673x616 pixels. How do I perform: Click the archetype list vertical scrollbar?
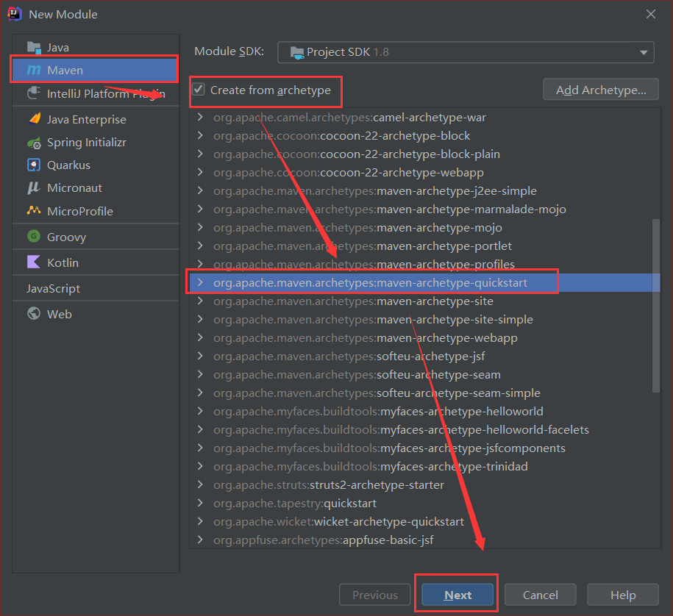[655, 305]
